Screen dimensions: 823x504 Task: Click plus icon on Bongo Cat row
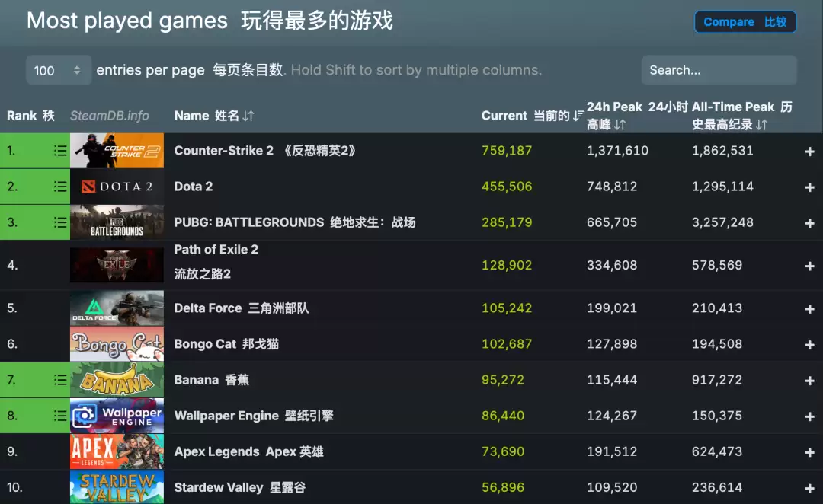click(x=809, y=345)
